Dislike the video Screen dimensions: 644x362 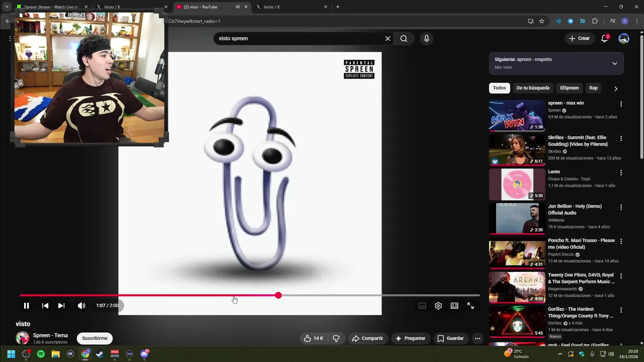337,338
